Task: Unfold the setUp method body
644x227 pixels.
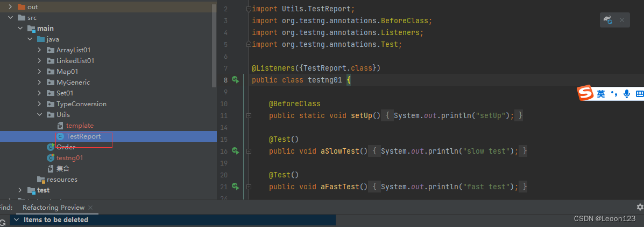Action: click(249, 116)
